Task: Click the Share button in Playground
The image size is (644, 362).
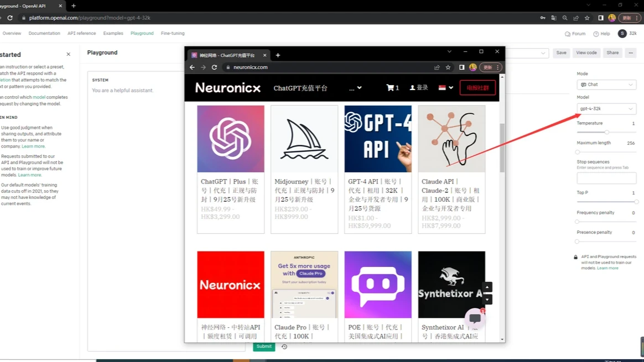Action: (x=613, y=53)
